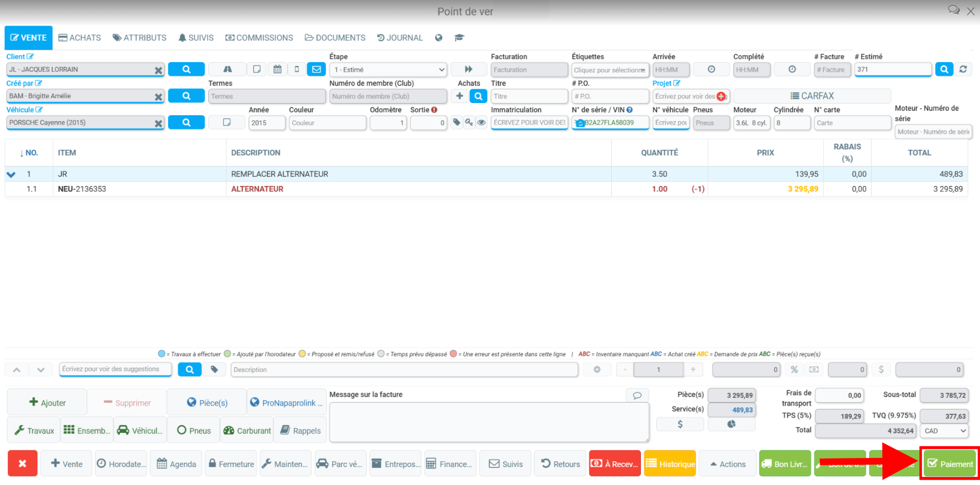Increase quantity with the plus stepper

pos(693,369)
